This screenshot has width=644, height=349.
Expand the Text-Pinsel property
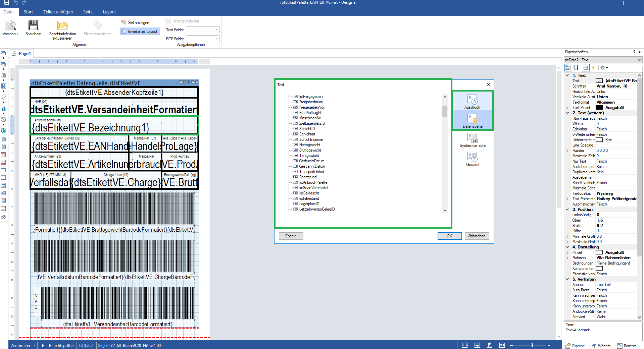click(x=567, y=108)
